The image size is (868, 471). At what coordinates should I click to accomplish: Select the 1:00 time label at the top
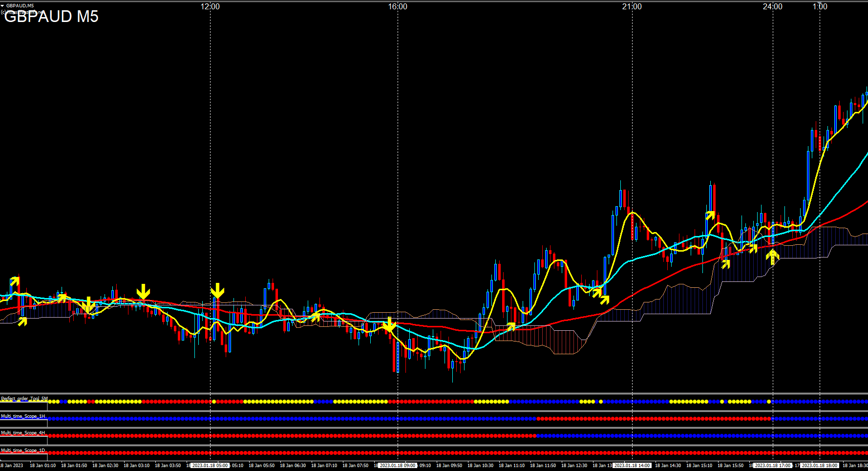(x=820, y=6)
